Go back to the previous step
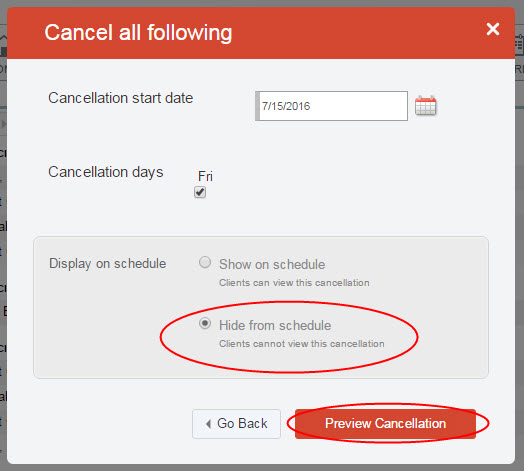Image resolution: width=524 pixels, height=471 pixels. tap(236, 424)
